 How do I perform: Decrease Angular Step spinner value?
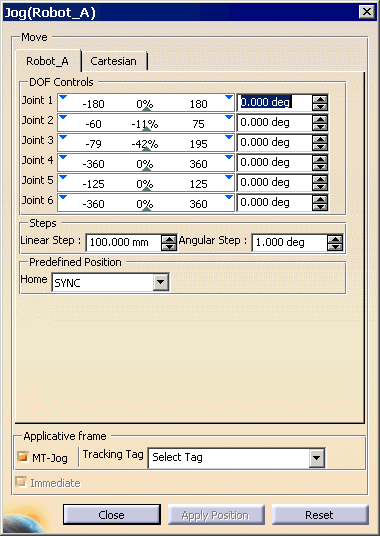335,246
